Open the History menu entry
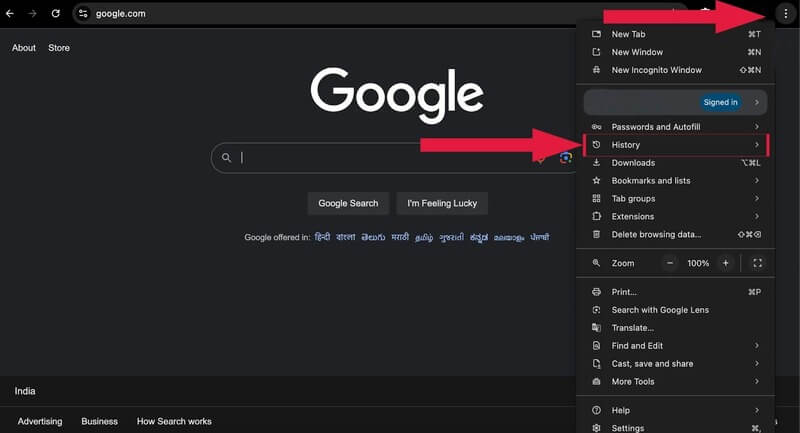Viewport: 800px width, 433px height. 676,145
